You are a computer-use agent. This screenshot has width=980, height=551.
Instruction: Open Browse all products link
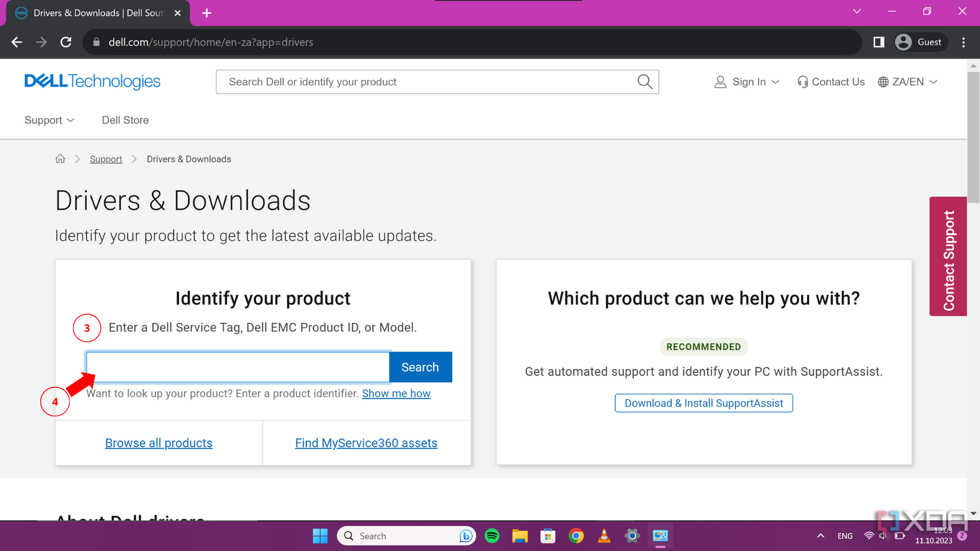point(159,443)
